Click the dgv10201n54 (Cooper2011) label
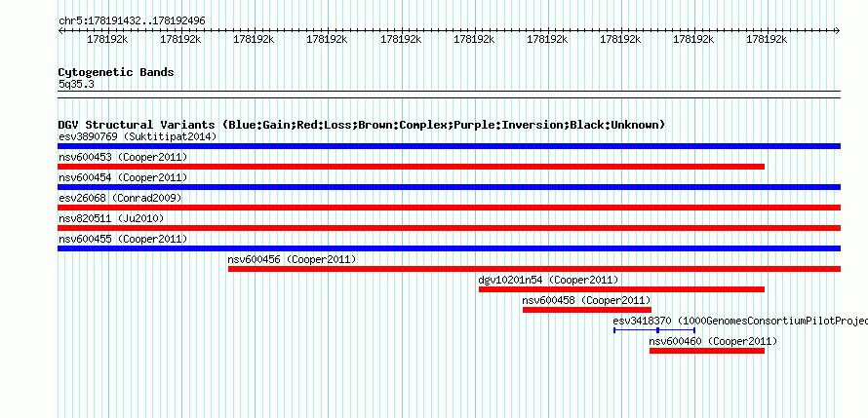868x418 pixels. (548, 280)
